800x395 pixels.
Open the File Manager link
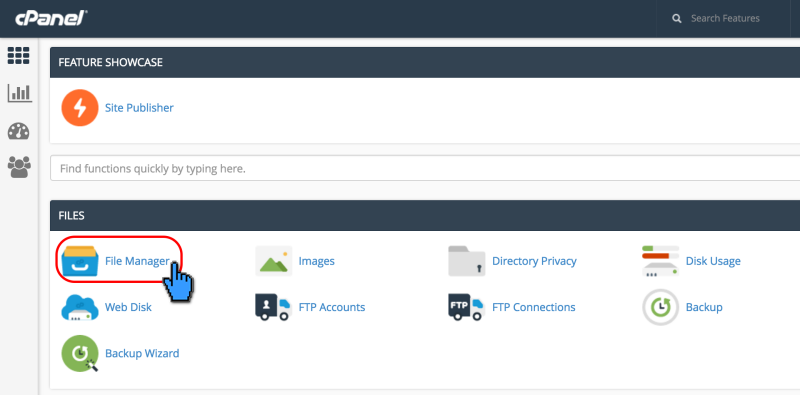tap(137, 261)
